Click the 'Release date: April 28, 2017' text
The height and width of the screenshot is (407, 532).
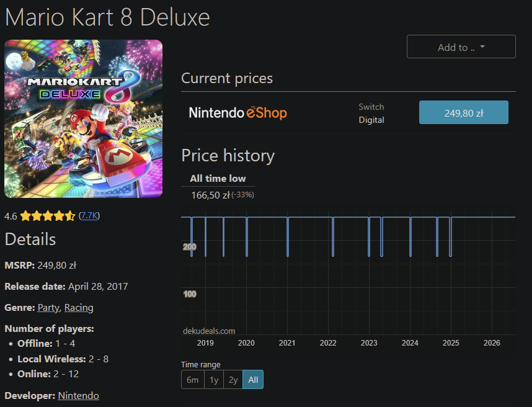[x=66, y=287]
